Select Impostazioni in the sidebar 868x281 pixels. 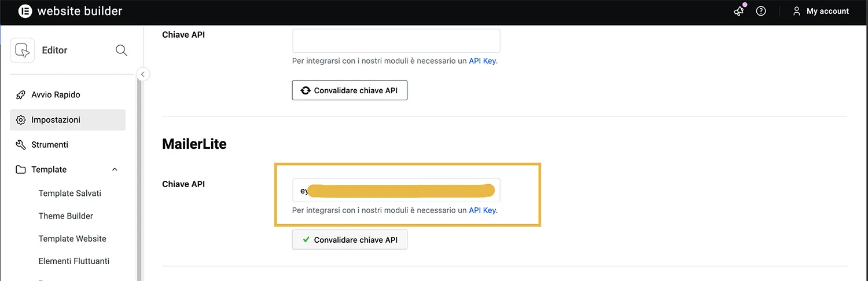[x=68, y=119]
